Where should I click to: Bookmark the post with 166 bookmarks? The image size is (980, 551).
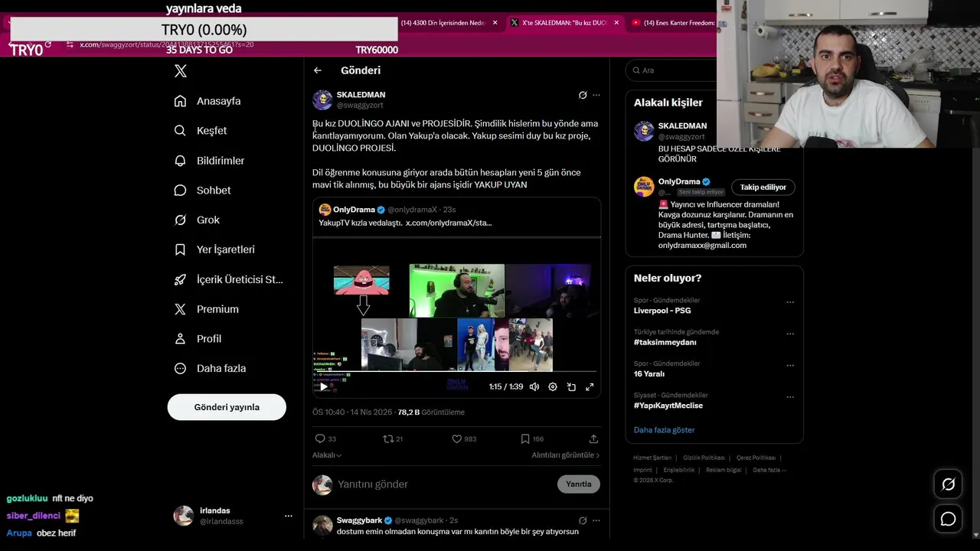(532, 439)
